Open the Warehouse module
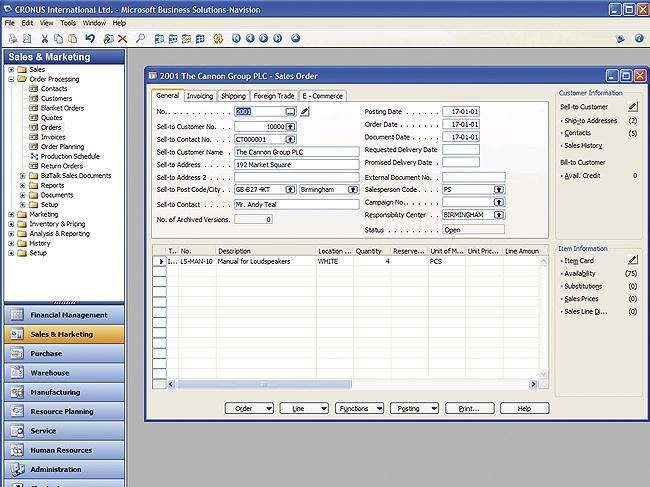650x487 pixels. pyautogui.click(x=64, y=373)
